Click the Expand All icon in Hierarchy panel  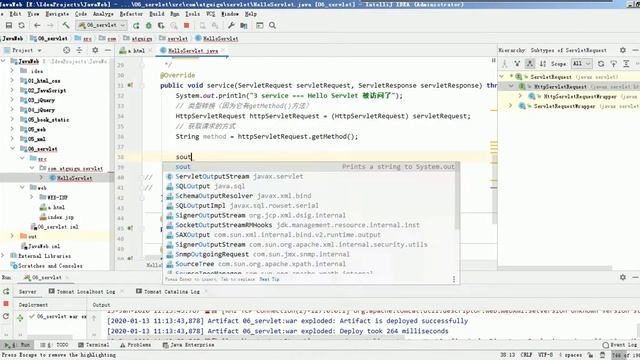point(626,64)
